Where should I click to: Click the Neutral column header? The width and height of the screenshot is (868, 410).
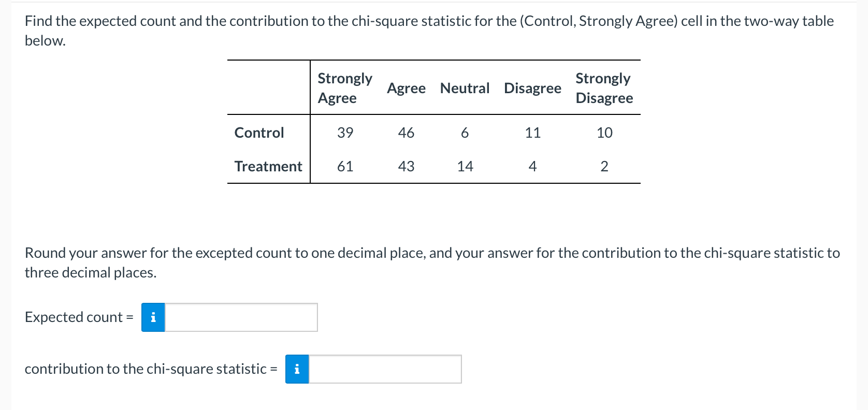(465, 89)
